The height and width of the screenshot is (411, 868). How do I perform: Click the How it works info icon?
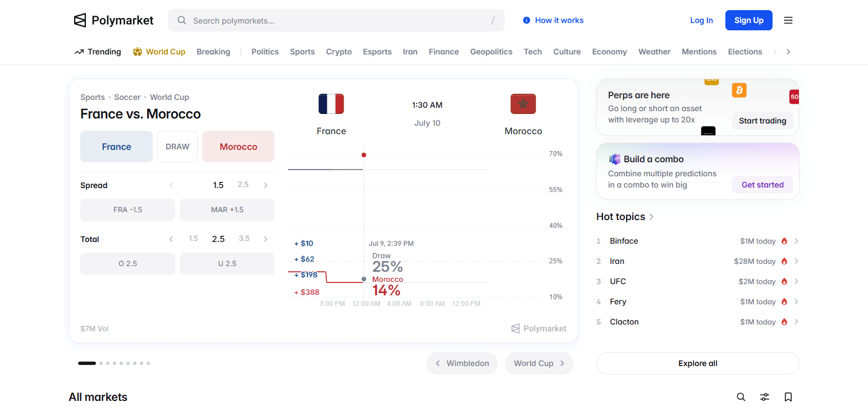(527, 20)
